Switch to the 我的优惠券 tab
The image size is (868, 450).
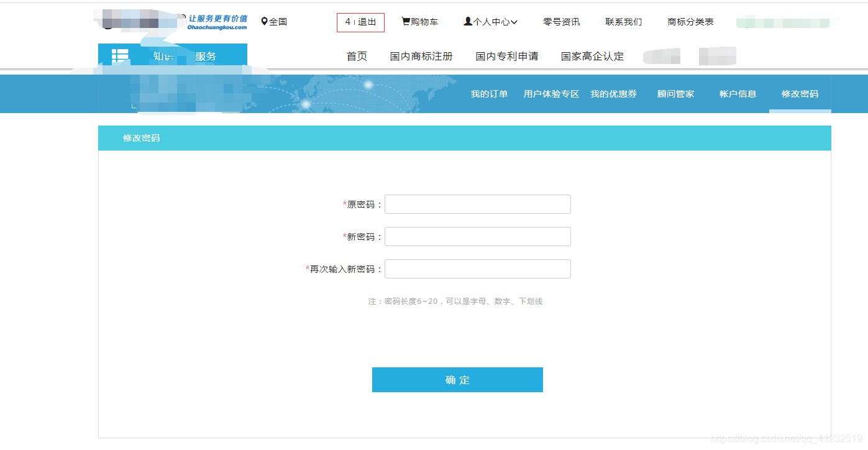coord(613,94)
